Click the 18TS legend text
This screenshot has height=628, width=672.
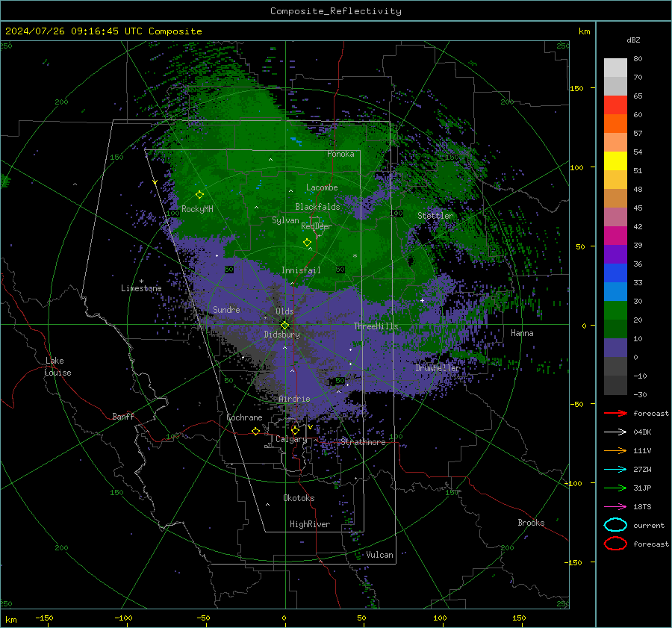[x=642, y=507]
